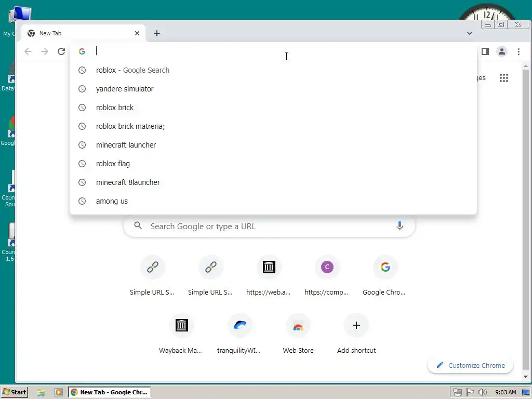Screen dimensions: 532x399
Task: Choose the 'roblox brick' suggestion
Action: pyautogui.click(x=273, y=108)
